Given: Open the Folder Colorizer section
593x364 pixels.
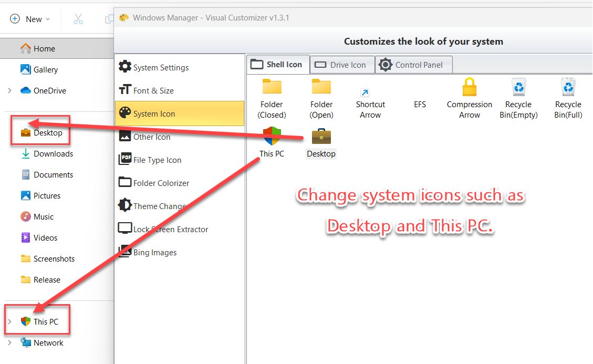Looking at the screenshot, I should (180, 183).
